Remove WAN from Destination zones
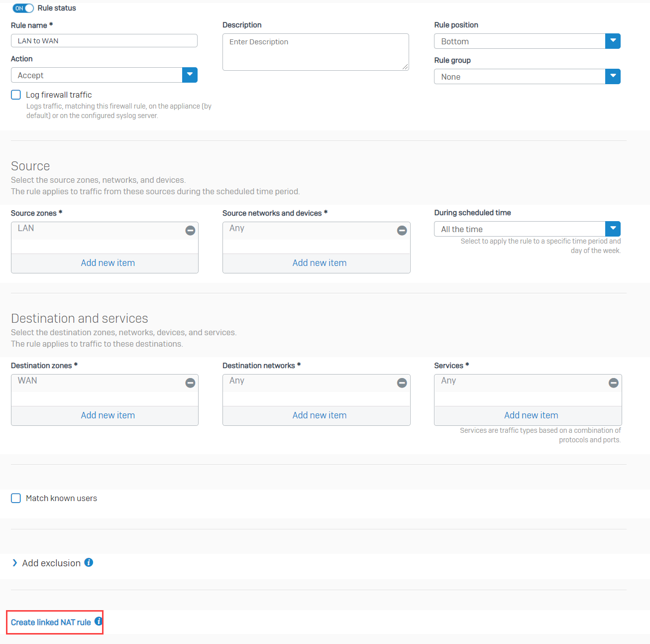Viewport: 650px width, 644px height. (x=190, y=383)
